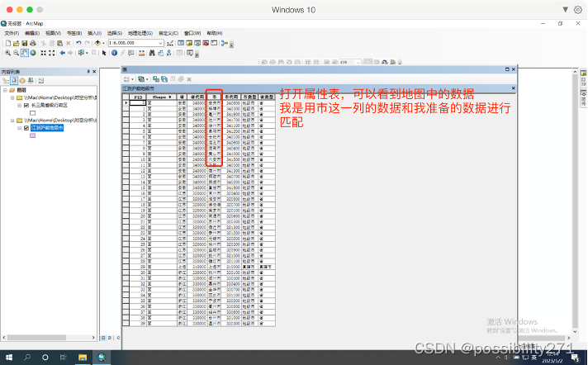Go back to previous extent

pos(62,53)
